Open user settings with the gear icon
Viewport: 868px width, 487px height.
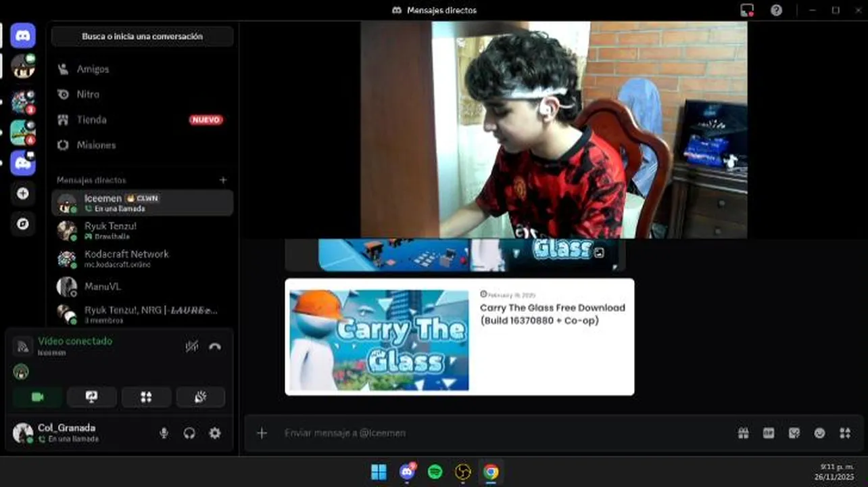point(215,433)
